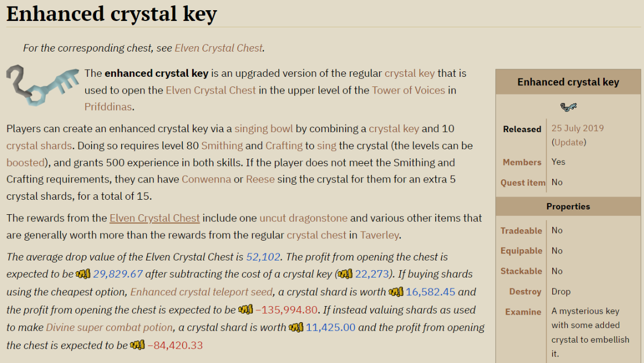Click coins icon beside 16,582.45 shard value
This screenshot has width=644, height=363.
tap(396, 292)
